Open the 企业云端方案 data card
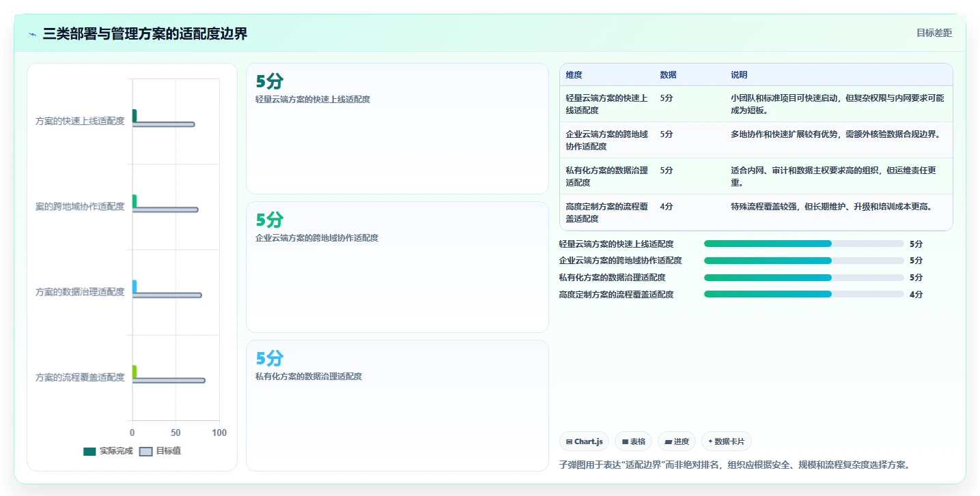 397,267
